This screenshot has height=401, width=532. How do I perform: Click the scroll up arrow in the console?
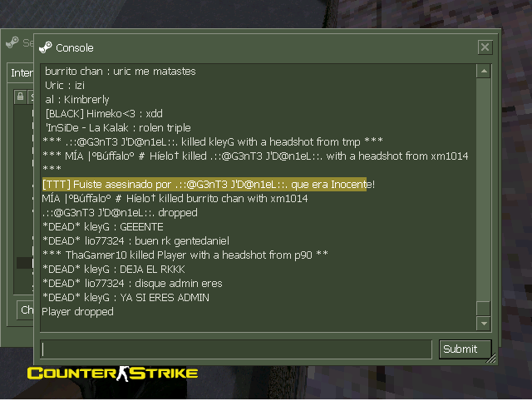pos(484,72)
